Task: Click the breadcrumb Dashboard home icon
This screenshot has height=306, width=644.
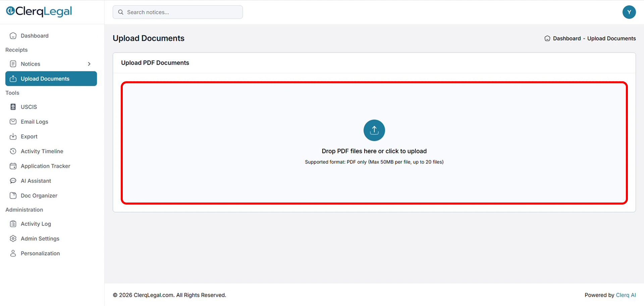Action: pyautogui.click(x=547, y=38)
